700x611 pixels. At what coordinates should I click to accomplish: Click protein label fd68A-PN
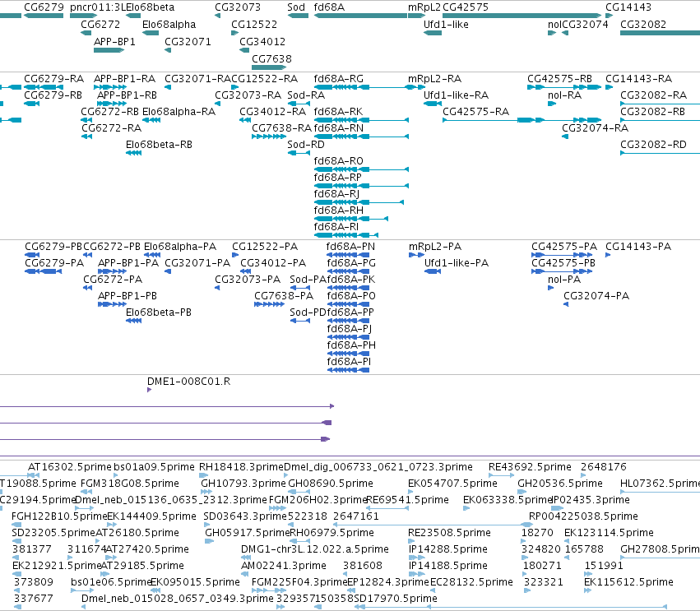click(350, 247)
